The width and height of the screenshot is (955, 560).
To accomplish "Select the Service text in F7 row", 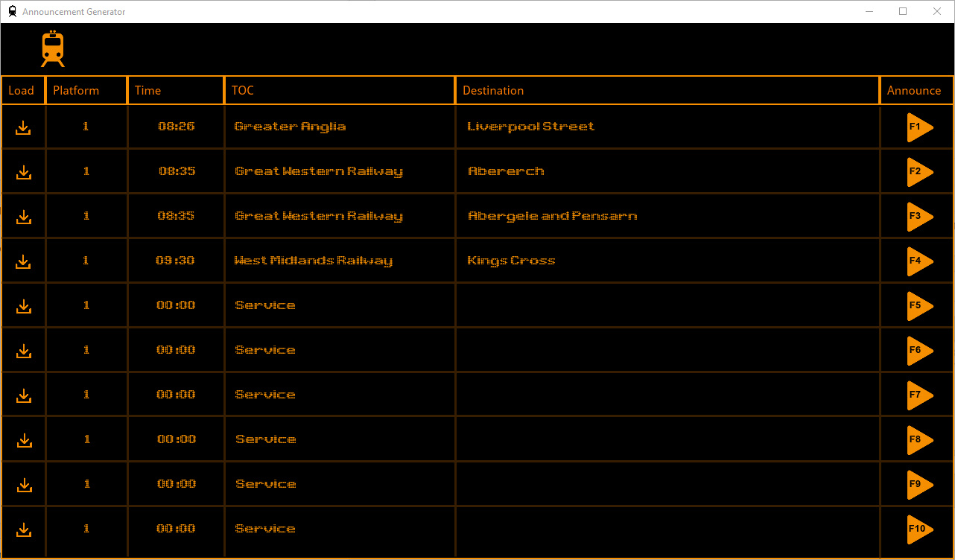I will 264,395.
